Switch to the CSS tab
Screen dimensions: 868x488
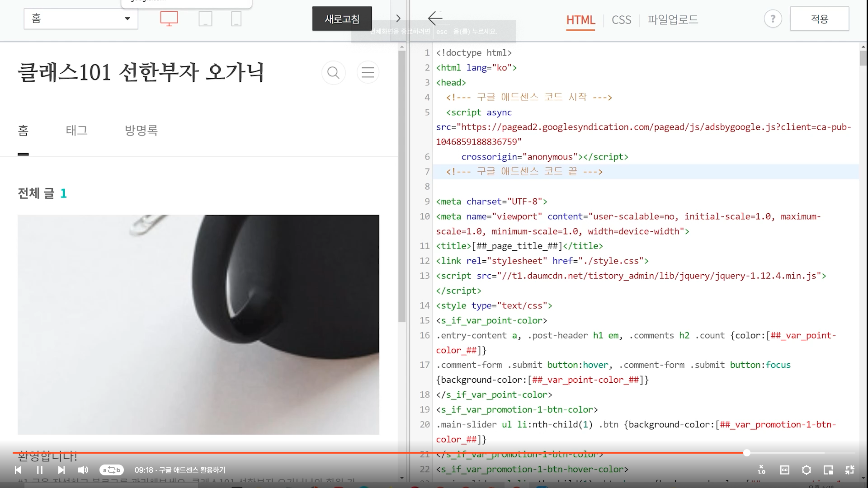(x=621, y=20)
